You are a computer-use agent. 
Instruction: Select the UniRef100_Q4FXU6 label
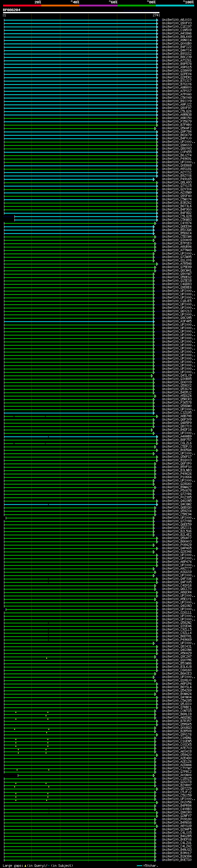pyautogui.click(x=177, y=579)
